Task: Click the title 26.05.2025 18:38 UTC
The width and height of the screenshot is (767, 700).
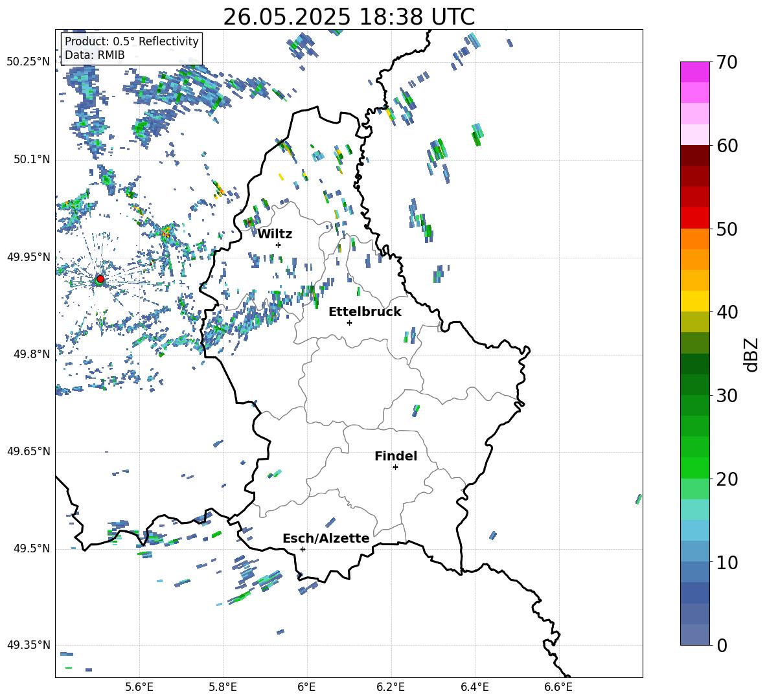Action: click(x=349, y=17)
